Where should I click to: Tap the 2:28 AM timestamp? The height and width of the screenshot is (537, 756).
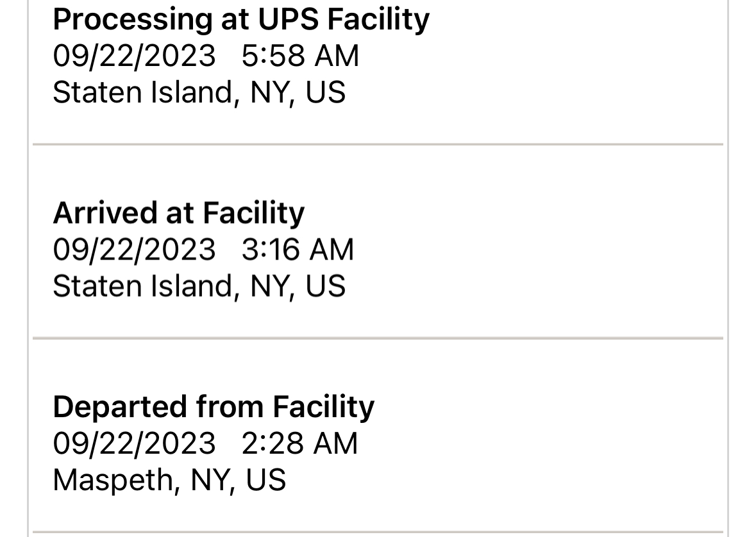(300, 443)
